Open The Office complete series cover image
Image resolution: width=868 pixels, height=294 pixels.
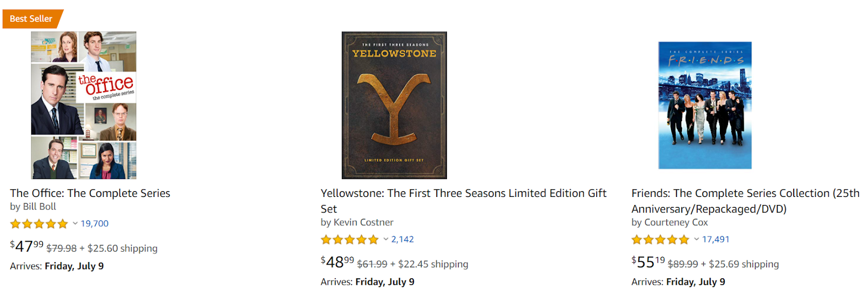84,105
